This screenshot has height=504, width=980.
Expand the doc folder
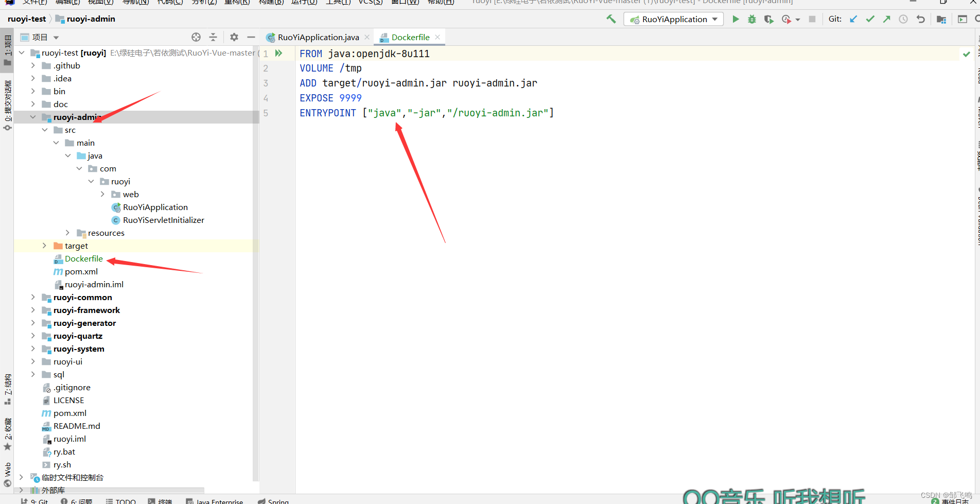coord(33,104)
